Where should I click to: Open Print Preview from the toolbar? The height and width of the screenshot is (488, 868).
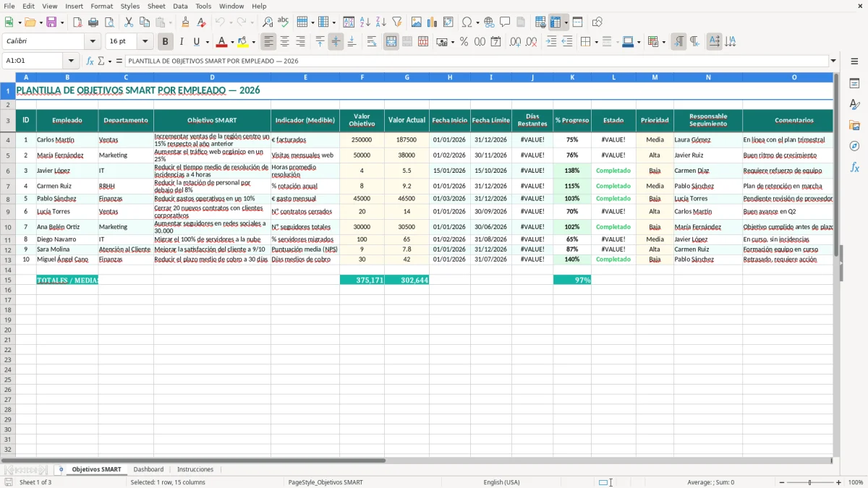coord(109,22)
